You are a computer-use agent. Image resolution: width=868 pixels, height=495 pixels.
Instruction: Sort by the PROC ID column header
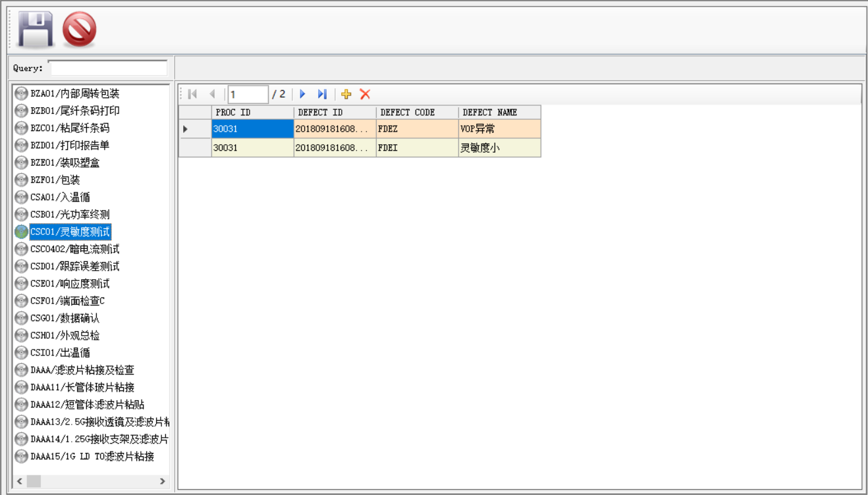pos(253,113)
